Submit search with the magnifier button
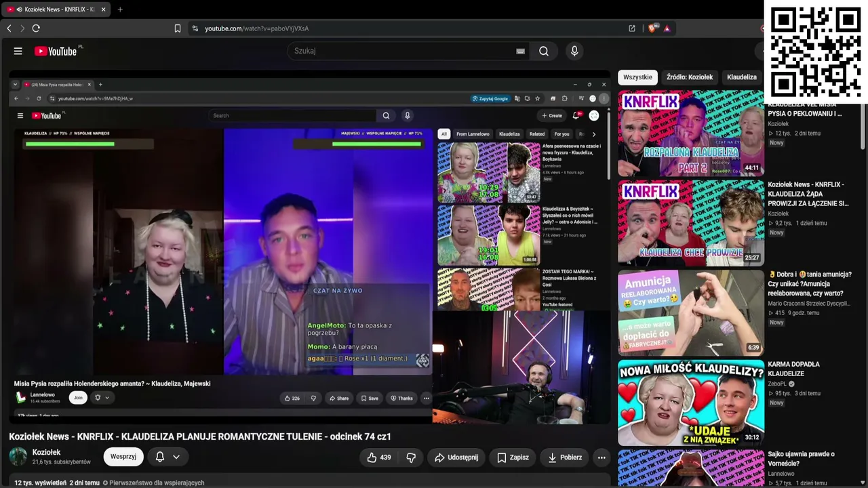The height and width of the screenshot is (488, 868). 544,51
